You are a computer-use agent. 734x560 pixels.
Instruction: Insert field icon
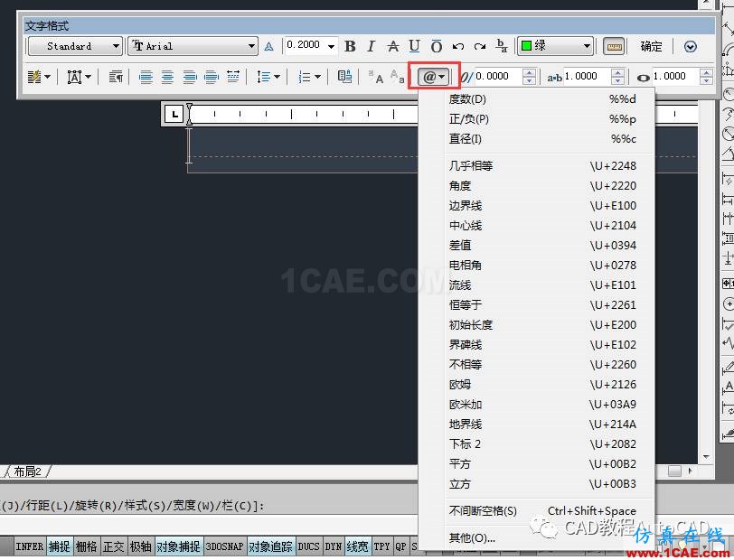click(344, 76)
